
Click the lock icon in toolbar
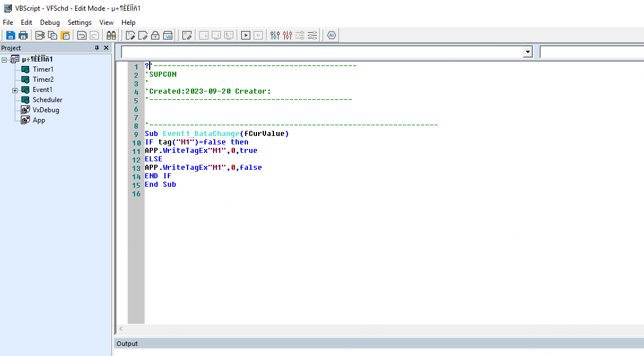tap(155, 36)
